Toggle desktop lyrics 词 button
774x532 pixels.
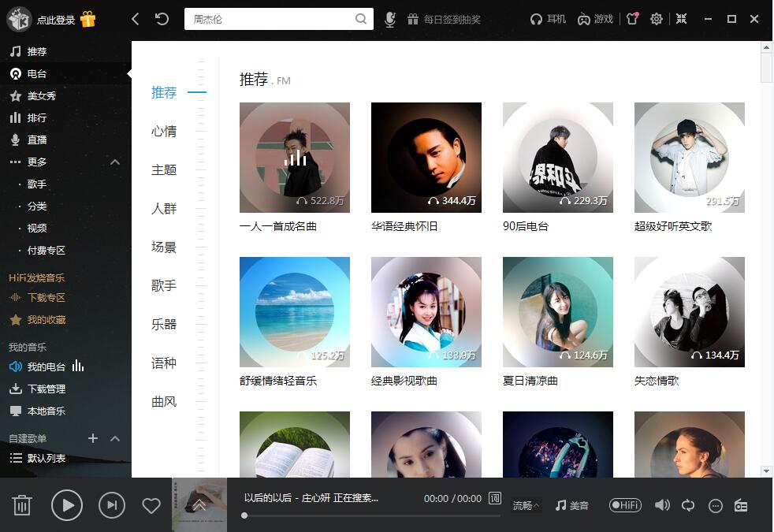coord(495,498)
